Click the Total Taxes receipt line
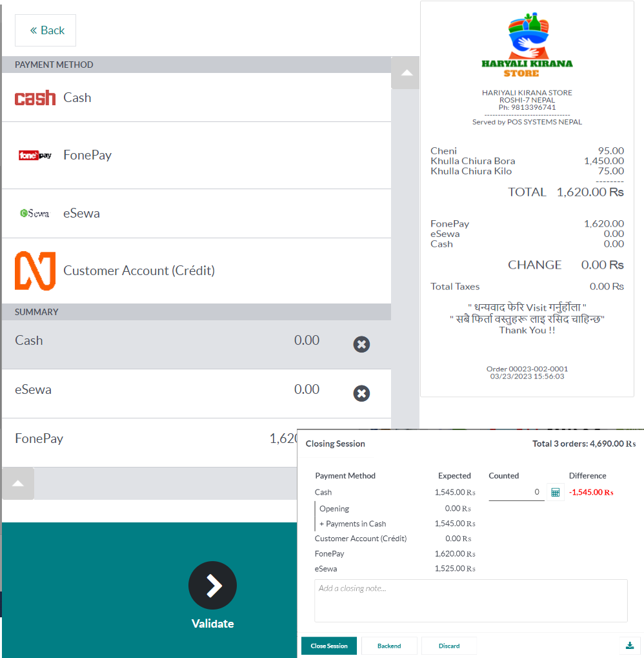644x658 pixels. click(x=527, y=287)
